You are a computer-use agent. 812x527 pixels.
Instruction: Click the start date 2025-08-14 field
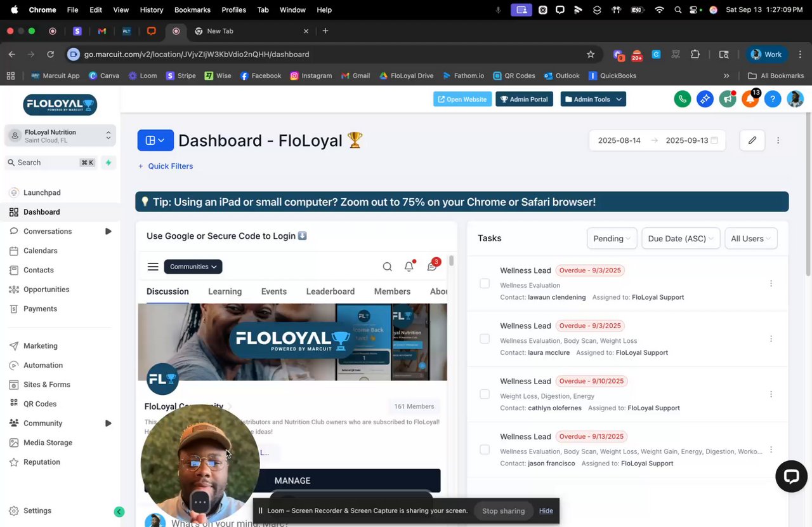[x=619, y=140]
